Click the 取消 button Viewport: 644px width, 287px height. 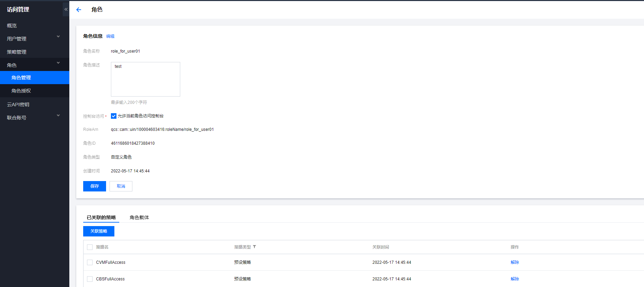point(121,186)
